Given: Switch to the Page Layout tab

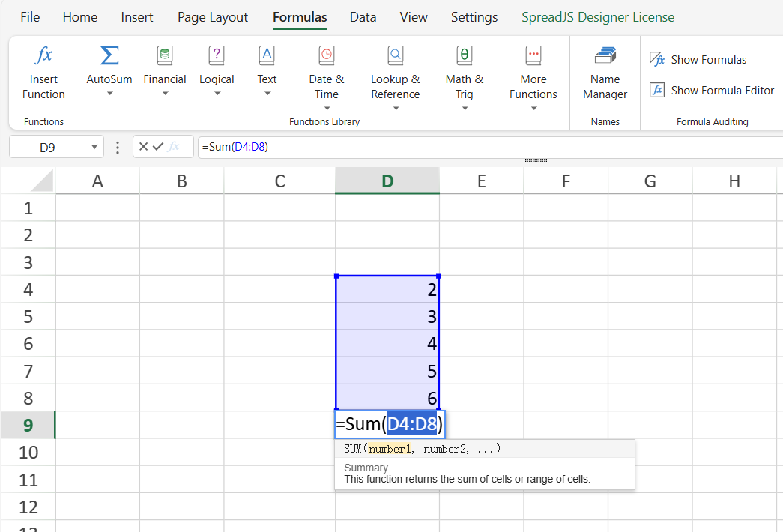Looking at the screenshot, I should point(213,17).
